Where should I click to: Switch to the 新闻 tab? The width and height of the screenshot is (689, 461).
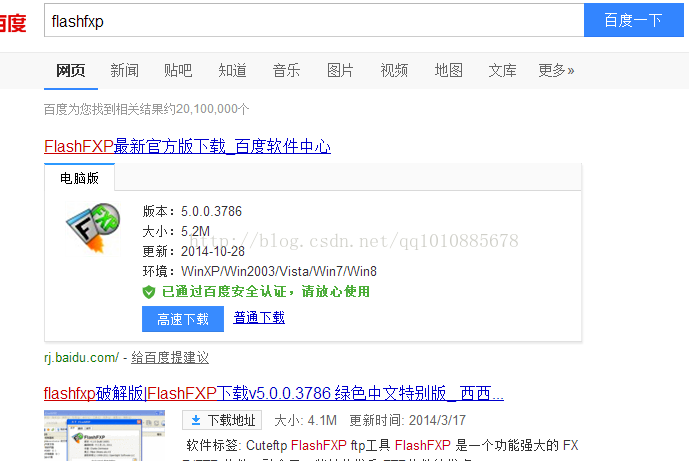click(x=124, y=70)
